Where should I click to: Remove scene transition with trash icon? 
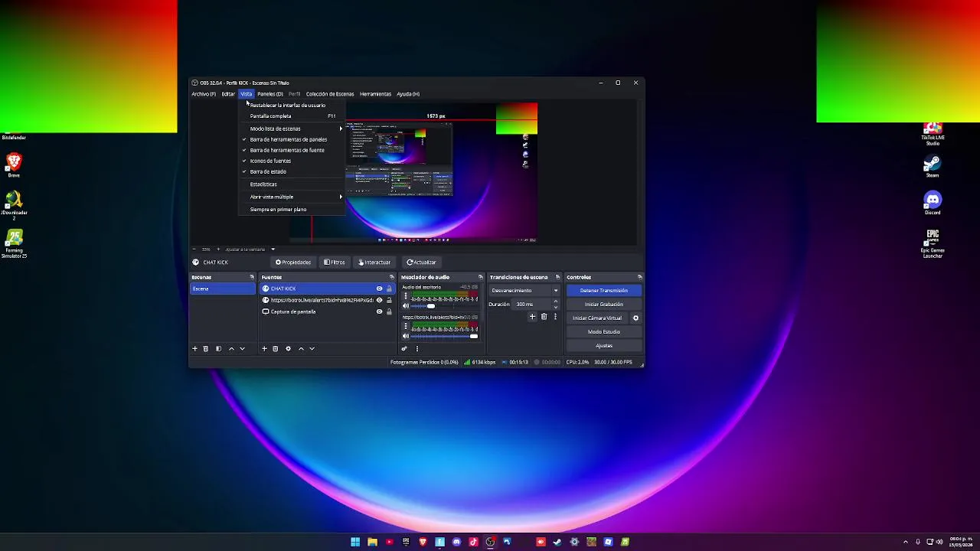click(544, 317)
